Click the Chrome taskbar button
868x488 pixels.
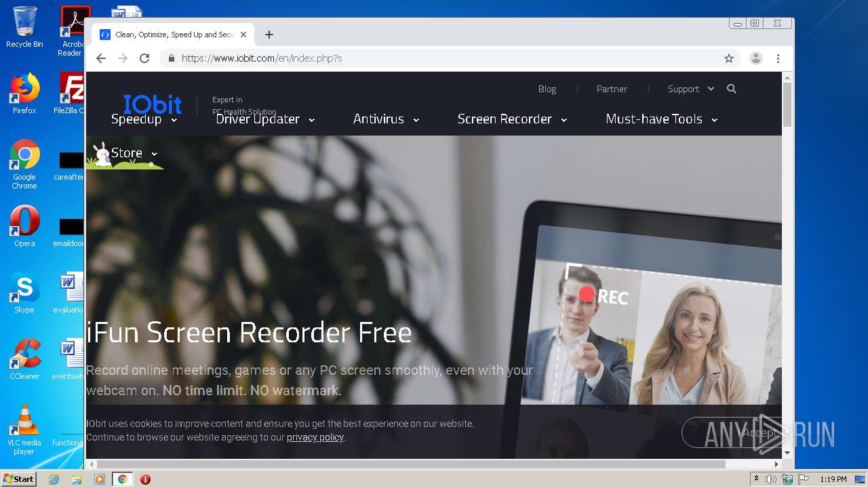(123, 479)
